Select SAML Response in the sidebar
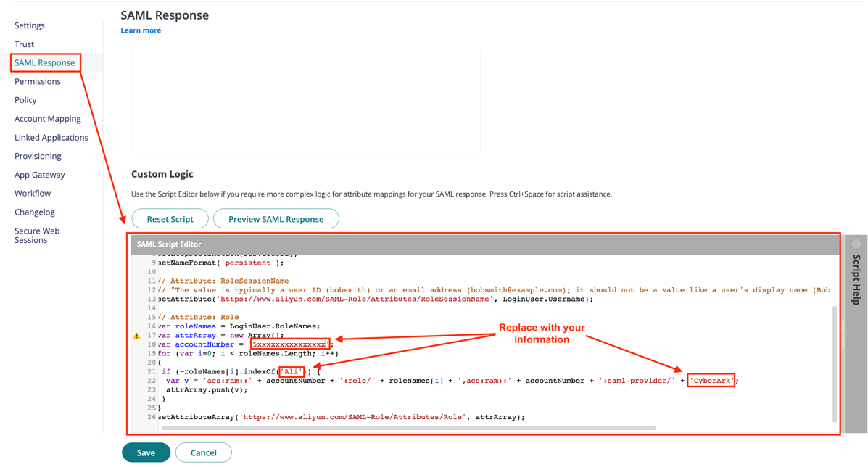 click(x=45, y=62)
